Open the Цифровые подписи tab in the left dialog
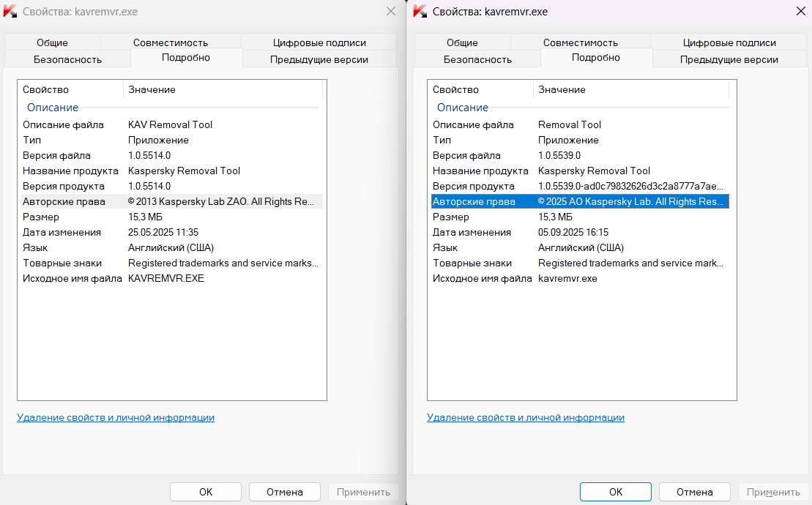This screenshot has height=505, width=812. point(319,42)
